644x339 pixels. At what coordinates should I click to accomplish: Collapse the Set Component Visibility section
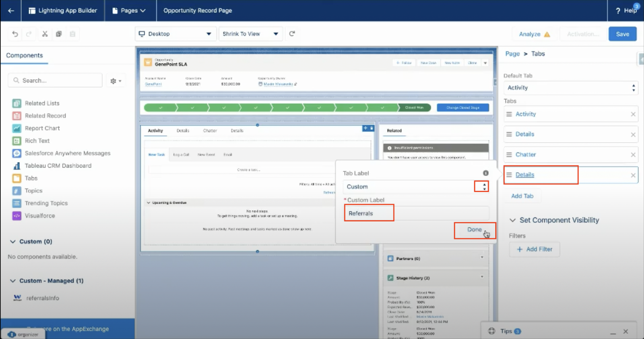point(513,220)
